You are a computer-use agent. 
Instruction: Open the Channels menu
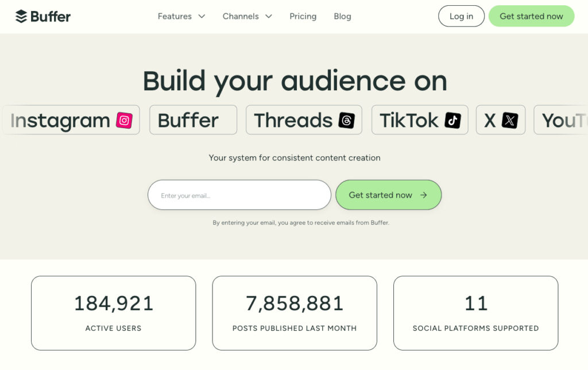[247, 16]
